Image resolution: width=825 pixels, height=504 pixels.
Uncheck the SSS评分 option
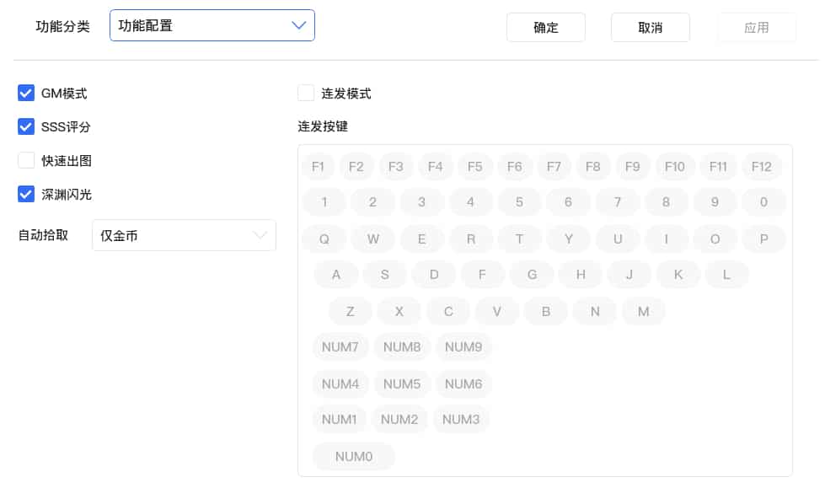(x=26, y=126)
